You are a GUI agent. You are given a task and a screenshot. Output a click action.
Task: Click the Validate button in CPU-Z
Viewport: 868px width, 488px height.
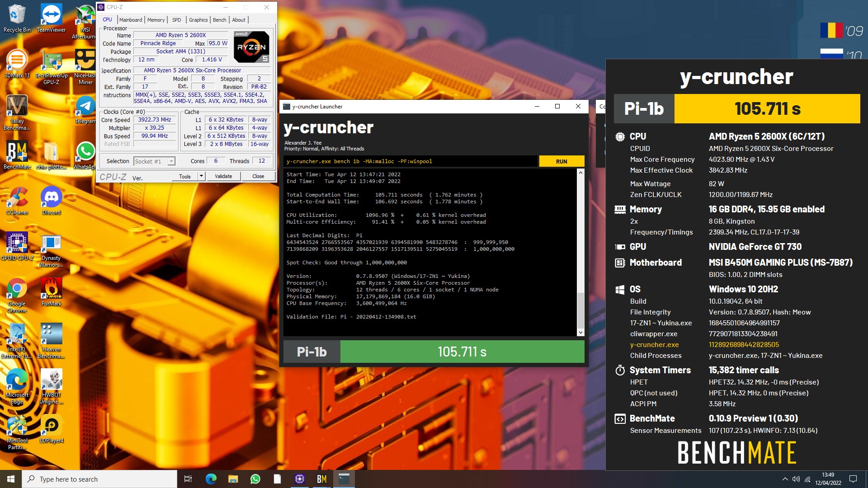click(223, 176)
